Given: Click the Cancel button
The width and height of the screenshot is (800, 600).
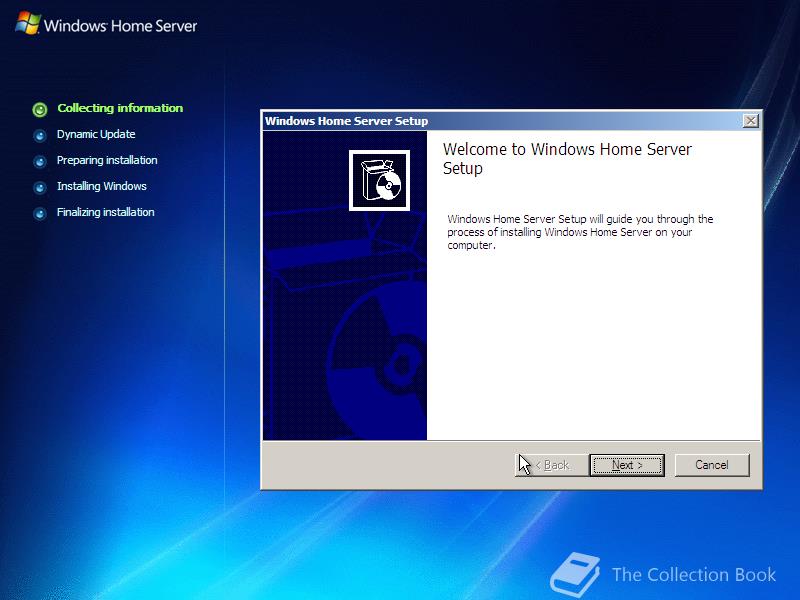Looking at the screenshot, I should click(712, 465).
